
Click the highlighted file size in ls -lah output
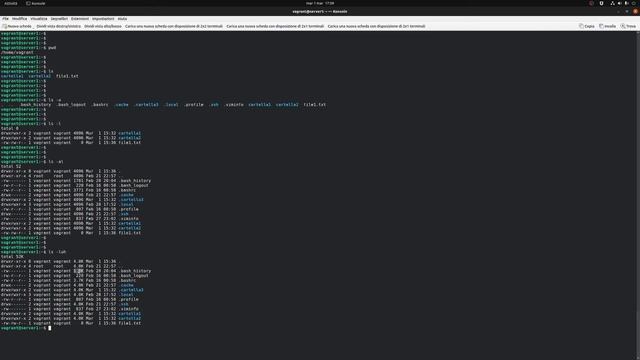point(78,271)
